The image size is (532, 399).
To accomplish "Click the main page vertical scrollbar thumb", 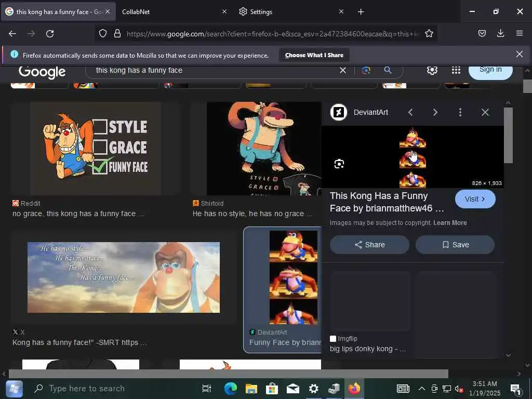I will coord(527,86).
